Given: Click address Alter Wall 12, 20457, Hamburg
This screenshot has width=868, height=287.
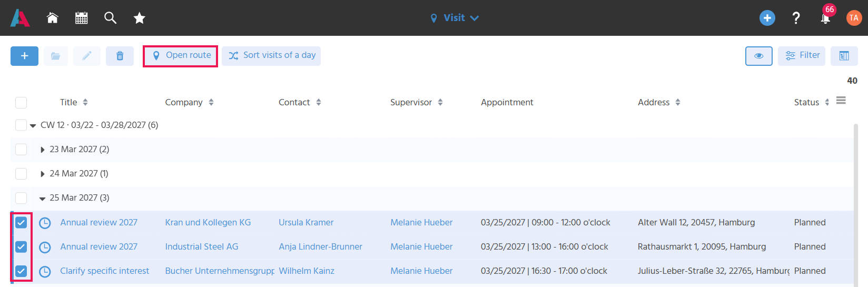Looking at the screenshot, I should pos(696,222).
